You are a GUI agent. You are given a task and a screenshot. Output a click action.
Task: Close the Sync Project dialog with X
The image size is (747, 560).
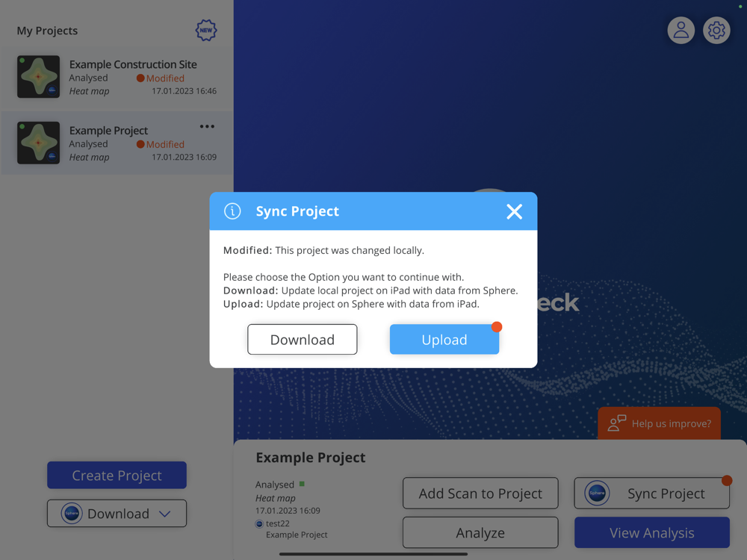515,211
